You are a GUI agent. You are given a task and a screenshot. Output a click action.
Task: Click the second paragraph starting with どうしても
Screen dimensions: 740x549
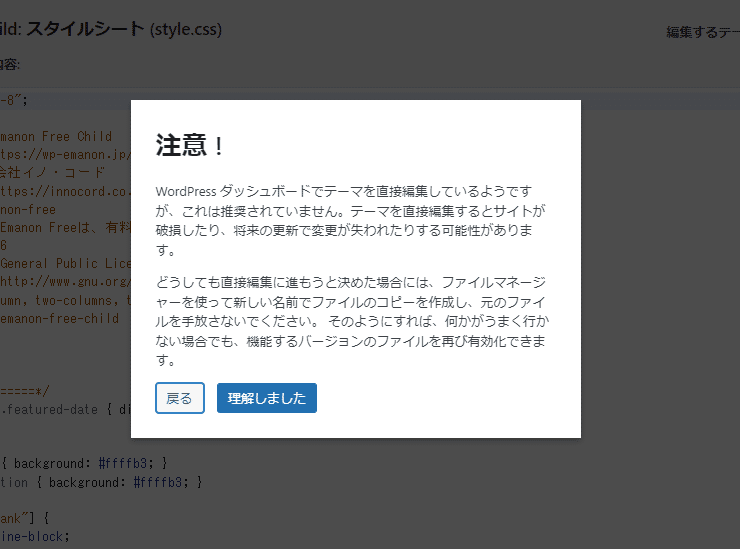point(352,321)
